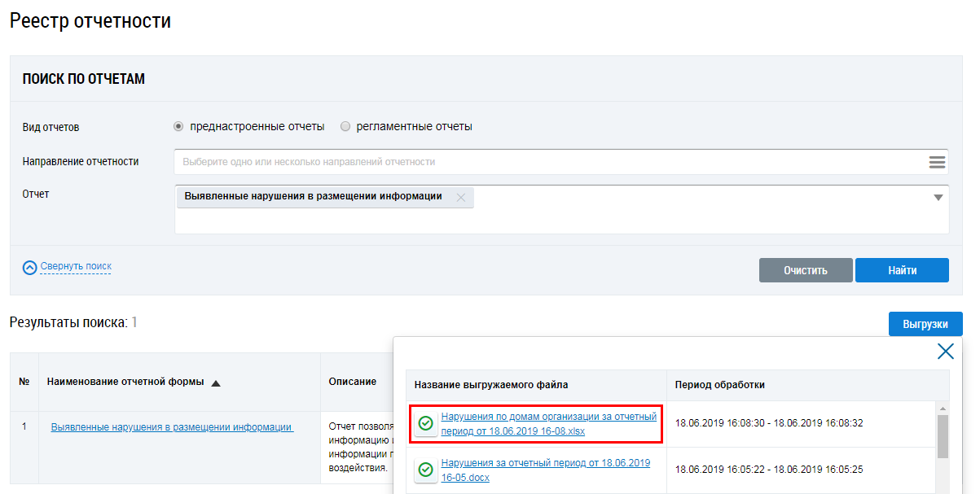980x494 pixels.
Task: Collapse search via Свернуть поиск
Action: [76, 266]
